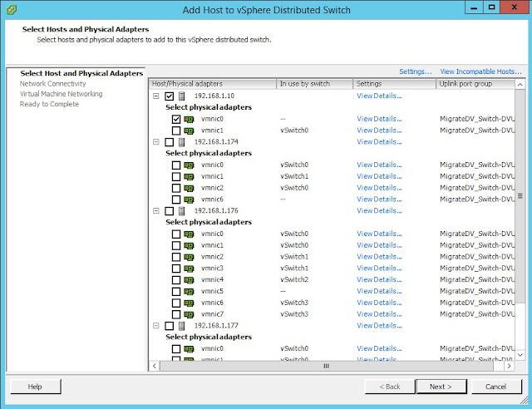Click the horizontal scrollbar thumb
Viewport: 532px width, 409px height.
pyautogui.click(x=327, y=366)
